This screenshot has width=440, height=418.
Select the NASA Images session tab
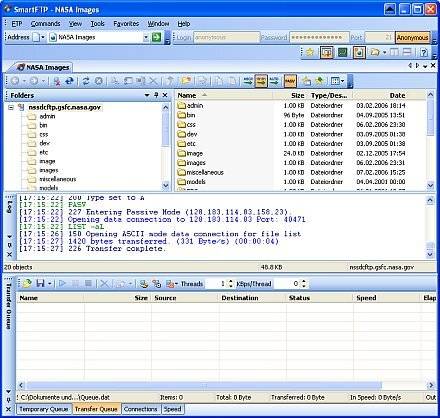point(43,67)
